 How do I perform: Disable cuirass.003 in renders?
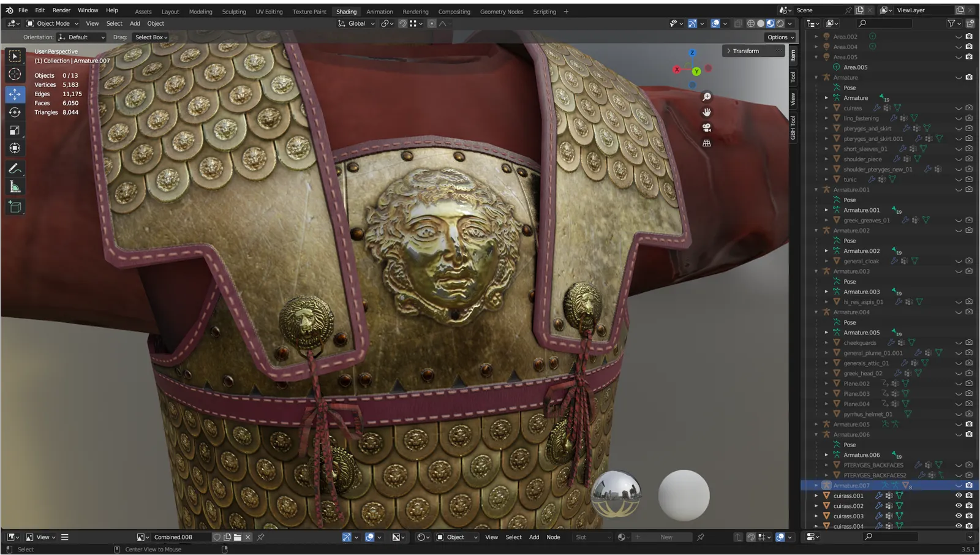pos(969,516)
